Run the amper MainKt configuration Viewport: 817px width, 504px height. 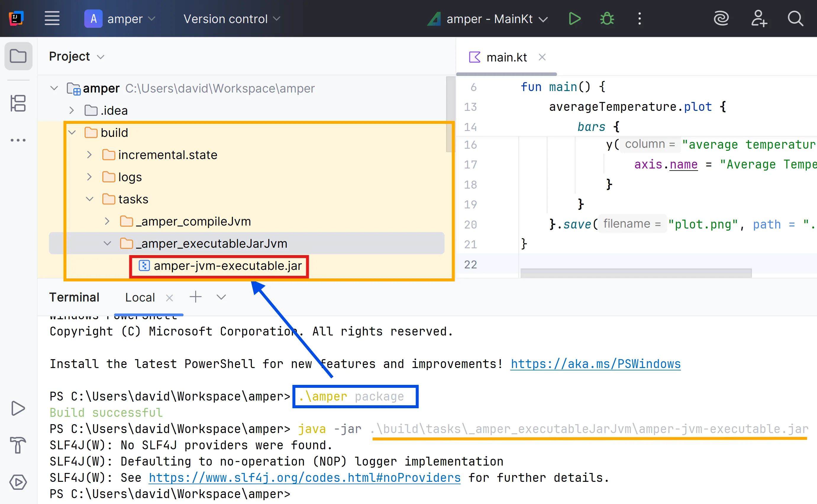(574, 19)
